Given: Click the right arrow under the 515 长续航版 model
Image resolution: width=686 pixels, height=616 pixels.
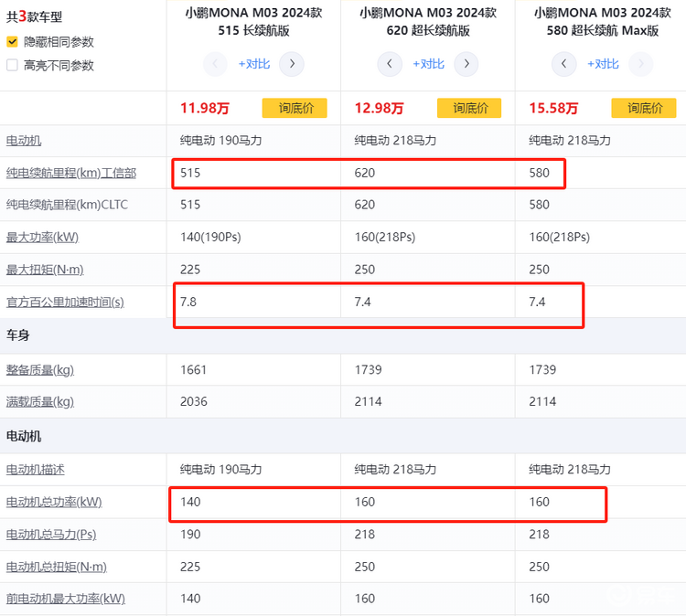Looking at the screenshot, I should [x=292, y=64].
